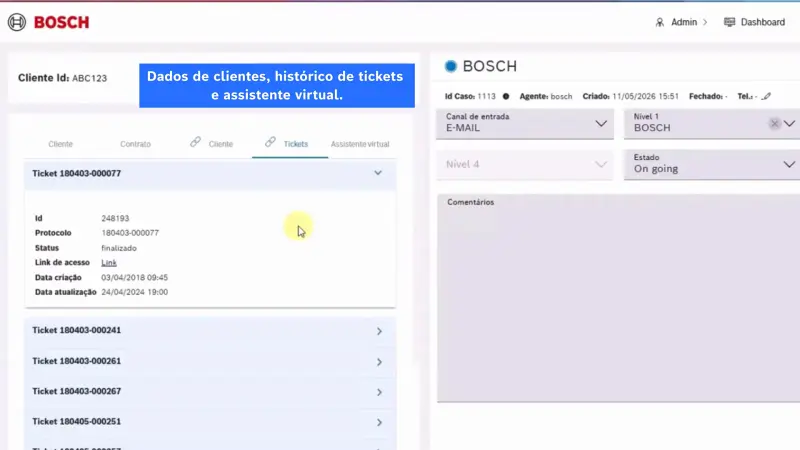Open the linked Cliente tab
Image resolution: width=800 pixels, height=450 pixels.
(x=220, y=144)
